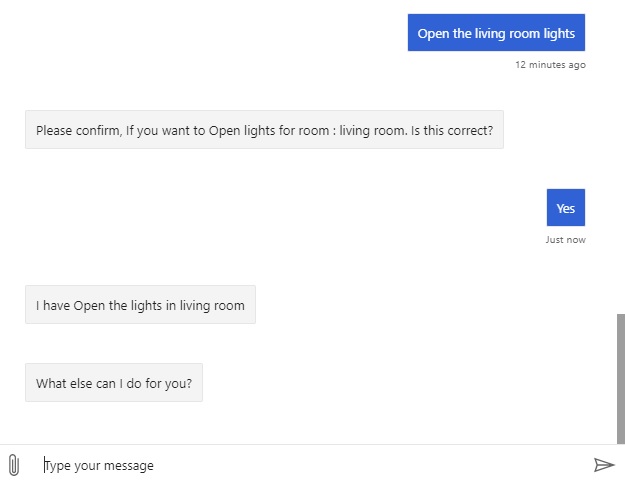Click the word "Open" in the blue user bubble
Viewport: 625px width, 485px height.
[434, 33]
